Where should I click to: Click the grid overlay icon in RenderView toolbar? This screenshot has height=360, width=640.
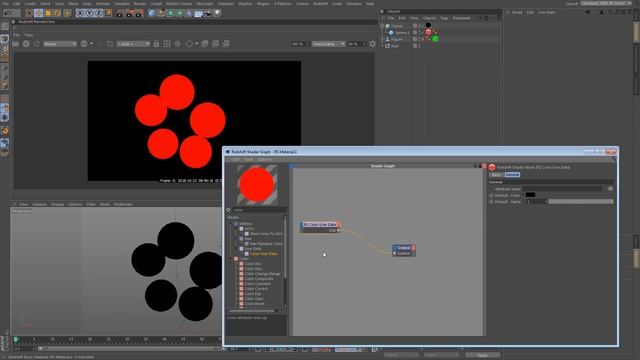[x=167, y=44]
